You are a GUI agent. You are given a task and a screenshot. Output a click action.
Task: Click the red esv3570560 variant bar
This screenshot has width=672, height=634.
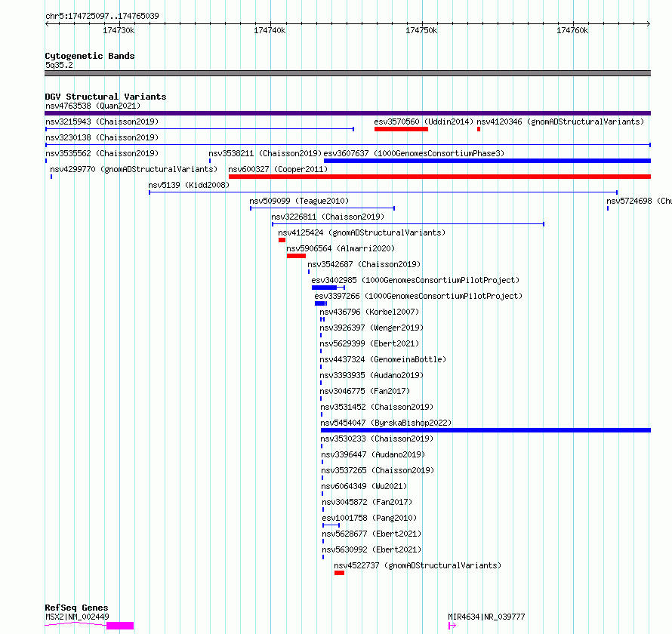401,129
